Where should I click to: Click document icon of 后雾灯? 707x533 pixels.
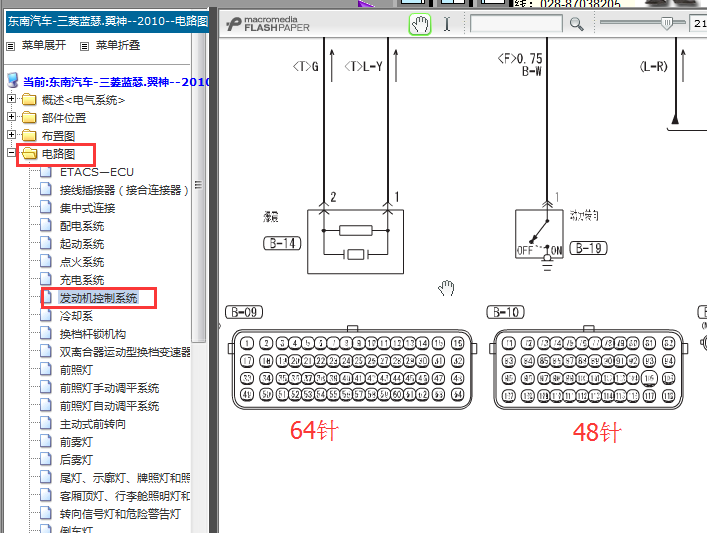pyautogui.click(x=46, y=459)
